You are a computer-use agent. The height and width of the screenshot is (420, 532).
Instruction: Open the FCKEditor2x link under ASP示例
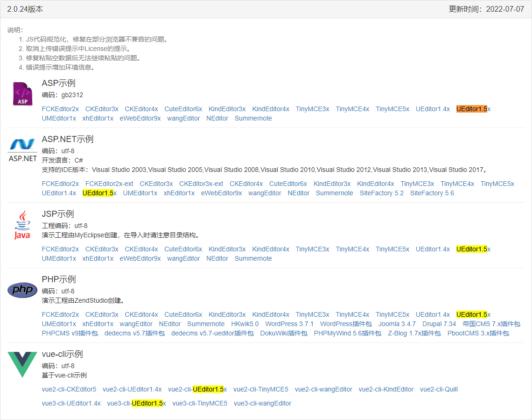tap(61, 109)
